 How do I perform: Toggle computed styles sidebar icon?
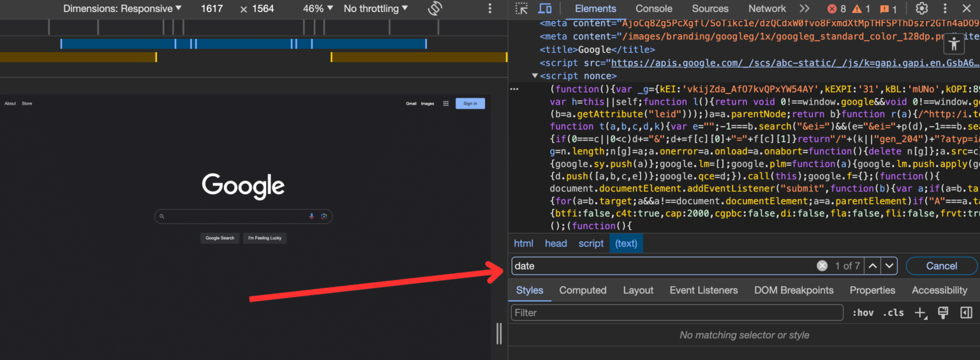966,313
